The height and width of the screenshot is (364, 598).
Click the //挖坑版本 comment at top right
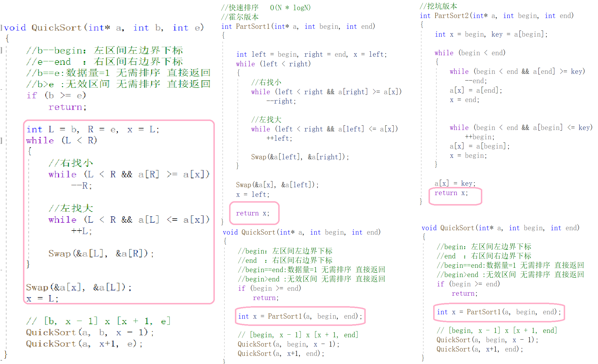tap(438, 6)
